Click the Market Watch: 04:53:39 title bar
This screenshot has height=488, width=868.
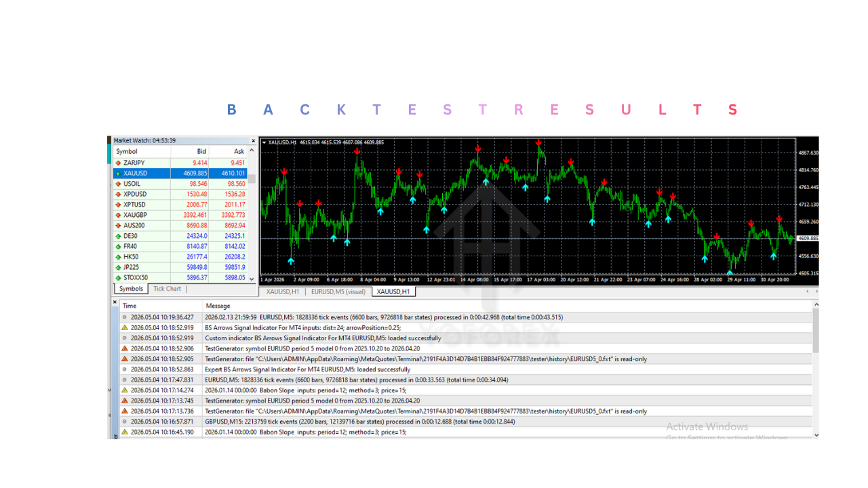point(181,141)
